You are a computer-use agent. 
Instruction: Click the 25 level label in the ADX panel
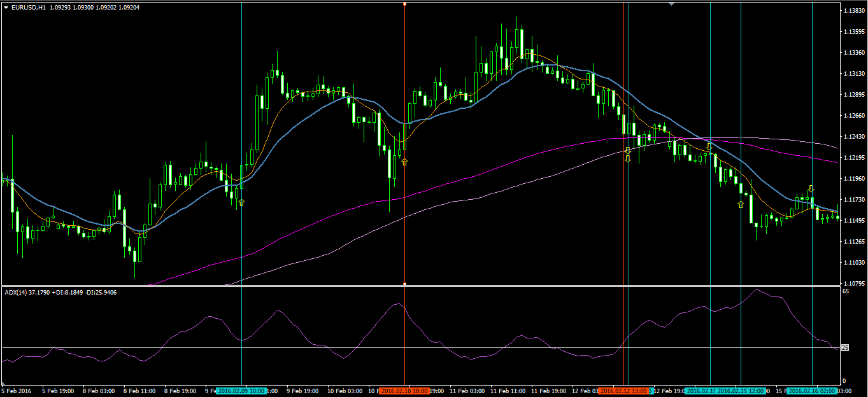[x=846, y=347]
